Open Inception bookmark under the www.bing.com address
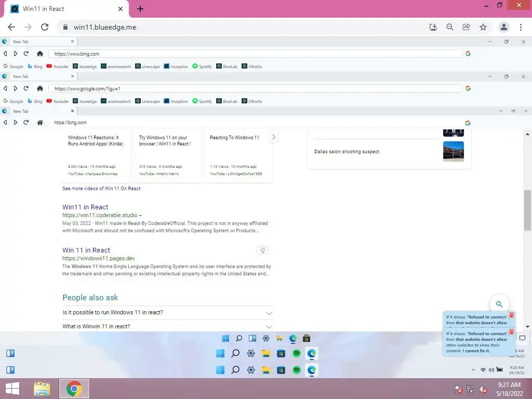532x399 pixels. click(176, 66)
